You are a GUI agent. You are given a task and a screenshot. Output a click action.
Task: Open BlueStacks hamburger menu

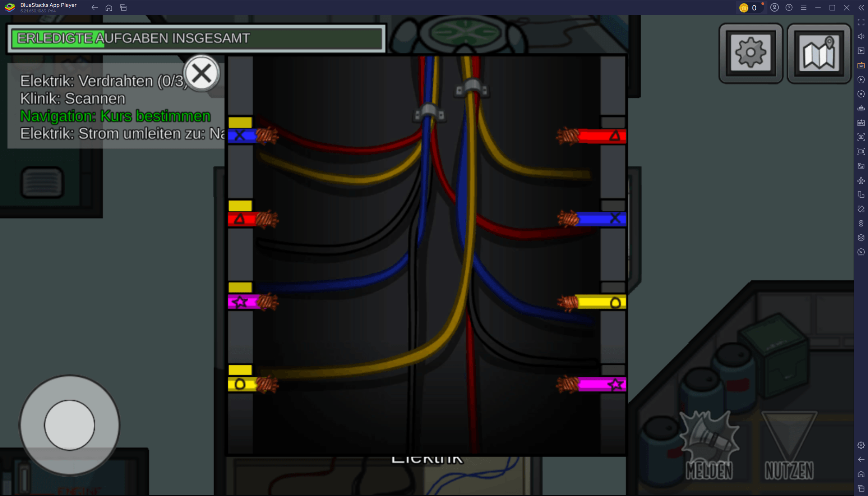pyautogui.click(x=804, y=8)
